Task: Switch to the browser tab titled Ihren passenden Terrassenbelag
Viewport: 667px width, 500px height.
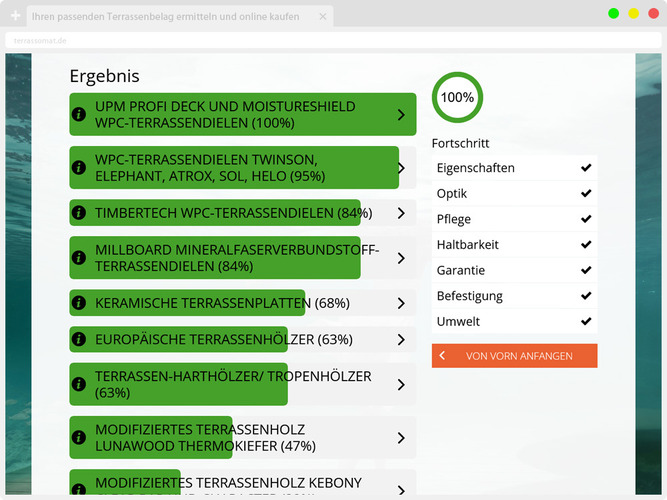Action: [x=165, y=16]
